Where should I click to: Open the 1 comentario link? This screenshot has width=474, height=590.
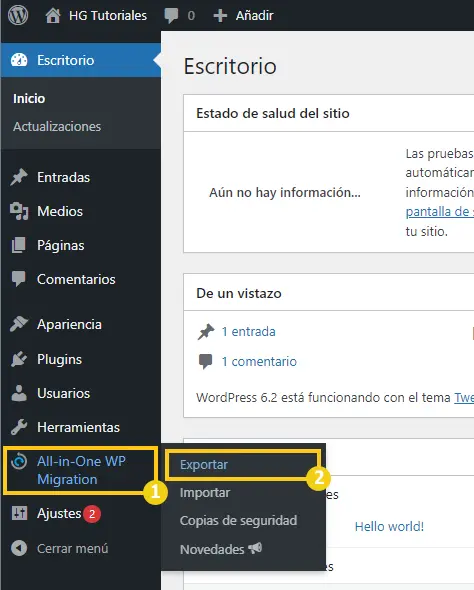(x=259, y=362)
